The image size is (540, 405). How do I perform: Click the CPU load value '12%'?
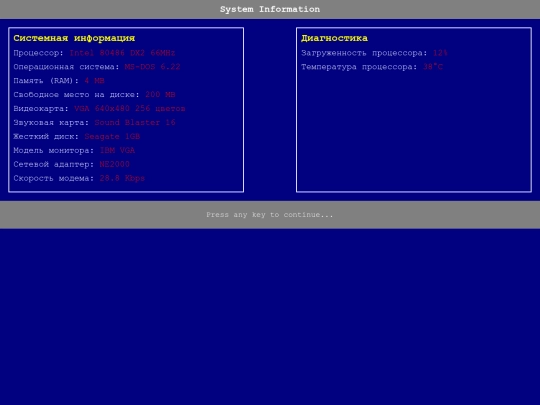[x=440, y=53]
